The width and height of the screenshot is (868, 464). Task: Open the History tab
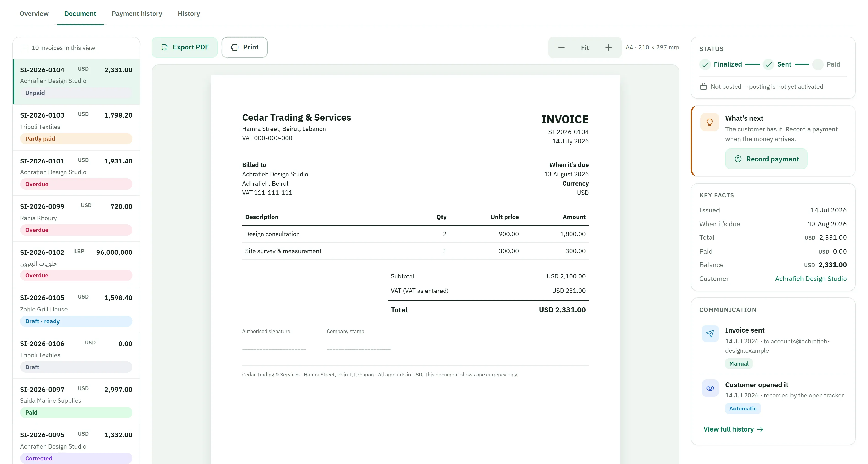[x=189, y=14]
